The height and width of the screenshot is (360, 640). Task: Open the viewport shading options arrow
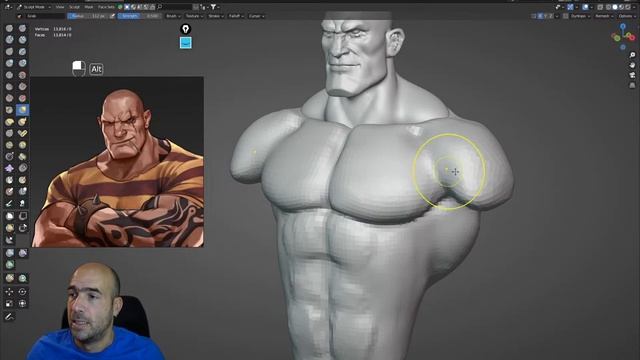tap(634, 7)
